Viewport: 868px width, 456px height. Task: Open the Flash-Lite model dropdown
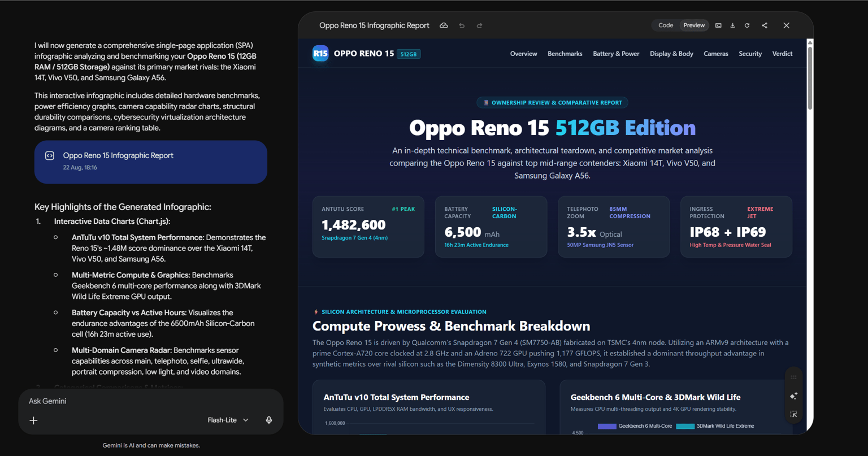(x=228, y=420)
